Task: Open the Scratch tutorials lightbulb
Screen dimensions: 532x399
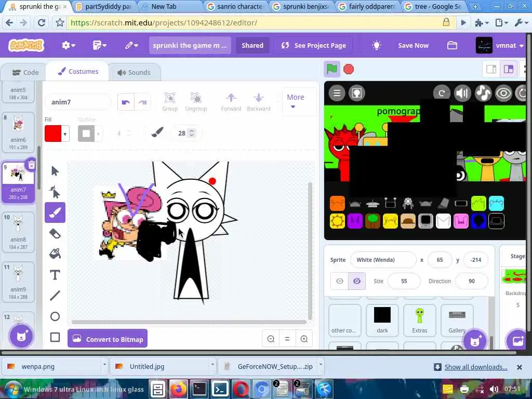Action: (376, 45)
